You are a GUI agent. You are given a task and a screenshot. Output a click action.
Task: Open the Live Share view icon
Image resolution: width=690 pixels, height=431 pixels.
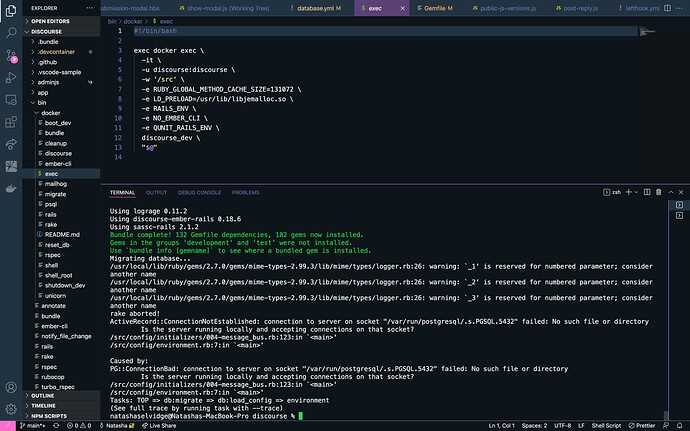[x=11, y=144]
